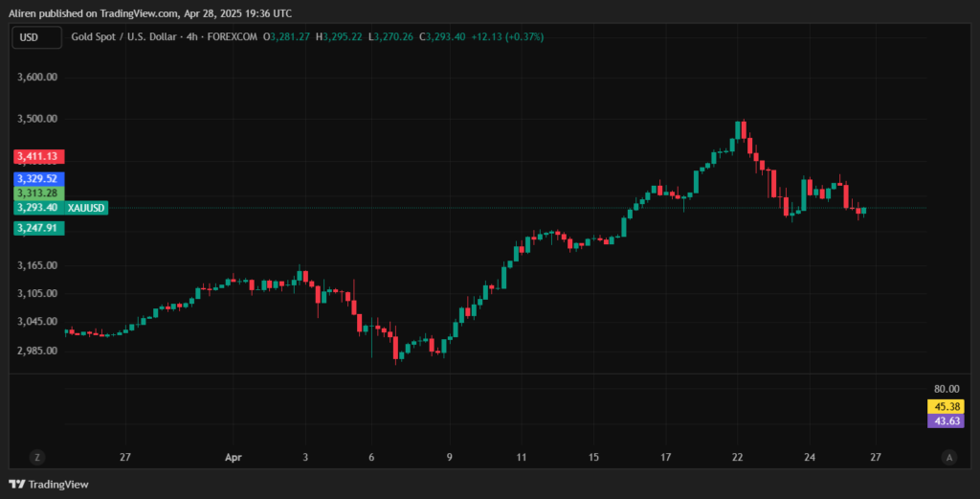Click the A auto-scale icon
This screenshot has width=980, height=499.
(x=948, y=458)
